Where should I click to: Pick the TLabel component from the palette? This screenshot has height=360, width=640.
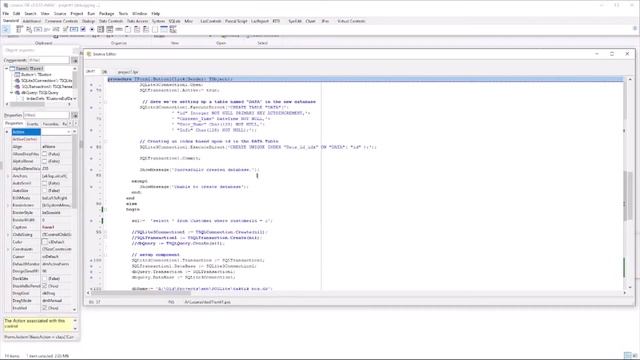[47, 29]
